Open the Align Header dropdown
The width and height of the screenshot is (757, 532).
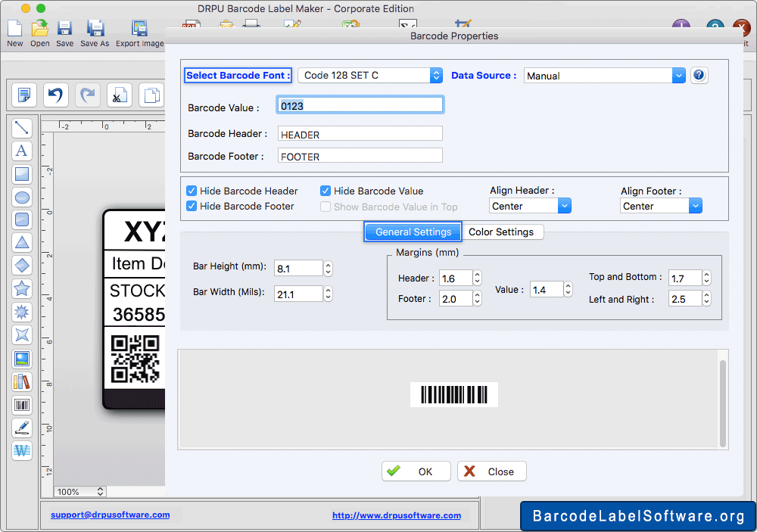pos(530,206)
